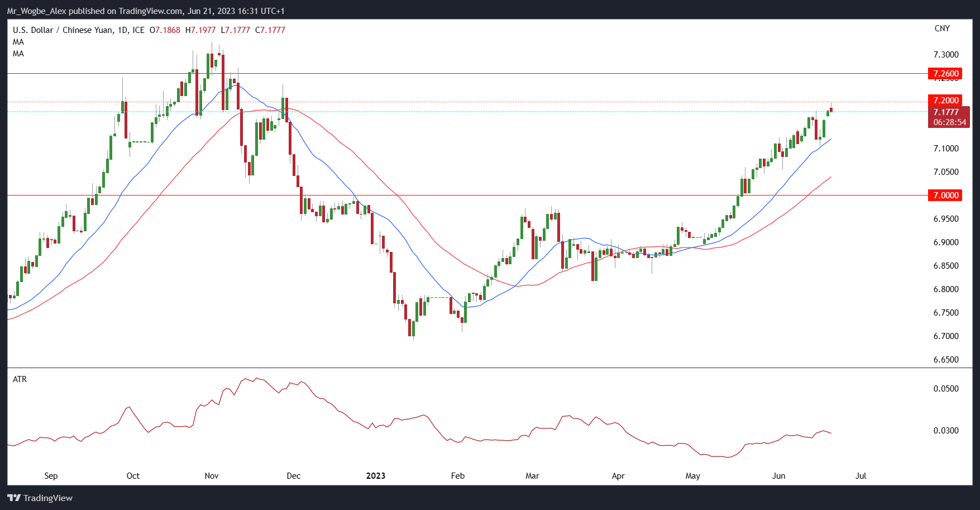Select the current price label 7.1777
The width and height of the screenshot is (980, 510).
(946, 112)
